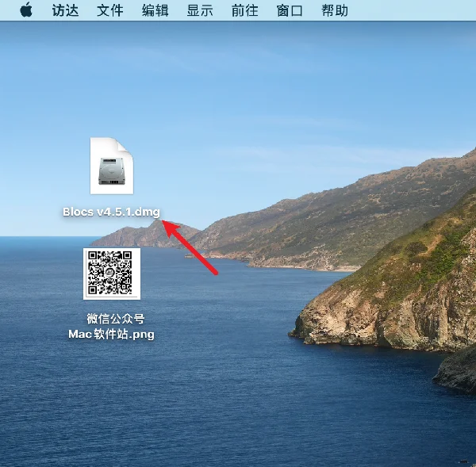Click the 微信公众号 Mac软件站.png file name
Screen dimensions: 476x467
[x=112, y=326]
